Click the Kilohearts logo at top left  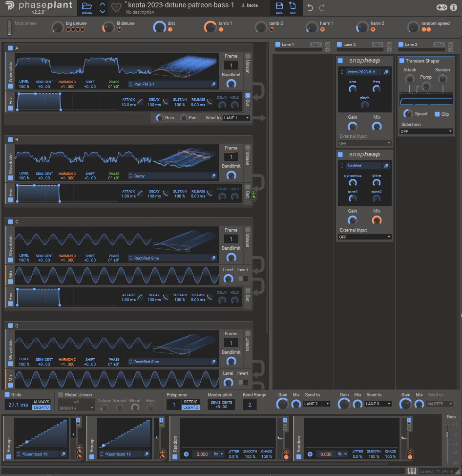pos(9,5)
